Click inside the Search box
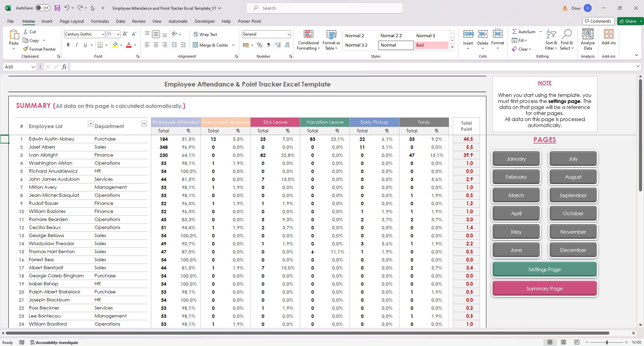The image size is (644, 346). 324,8
